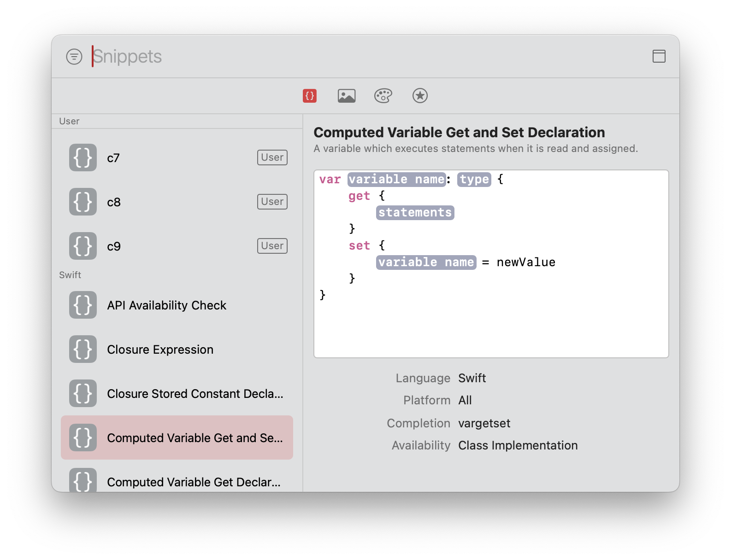Click the braces icon next to c9
The width and height of the screenshot is (731, 560).
[83, 246]
